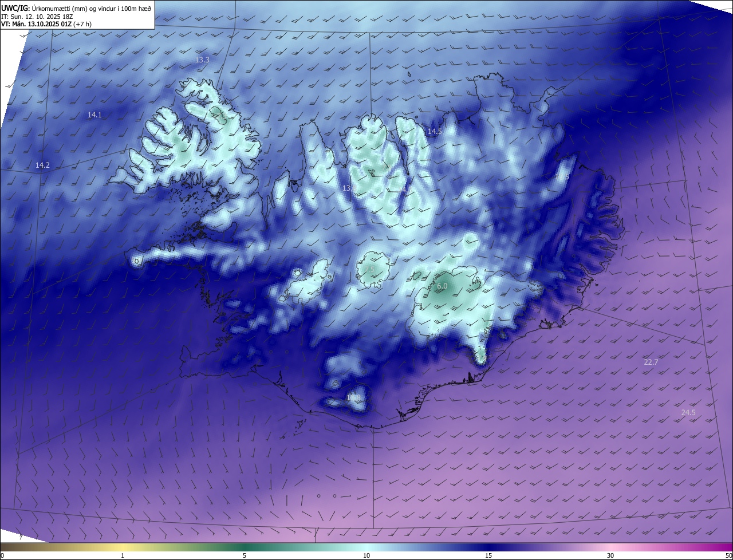
Task: Click the map value label '14.1'
Action: click(x=94, y=115)
